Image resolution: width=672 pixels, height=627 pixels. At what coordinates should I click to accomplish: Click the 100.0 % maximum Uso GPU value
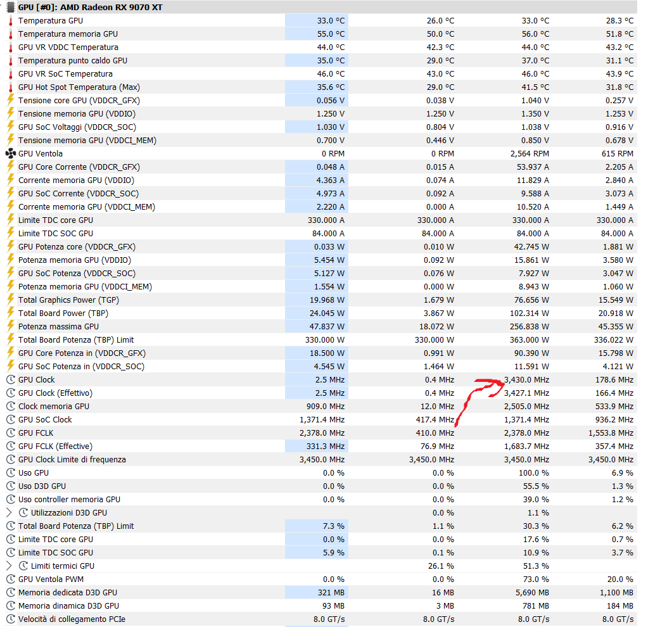point(534,472)
